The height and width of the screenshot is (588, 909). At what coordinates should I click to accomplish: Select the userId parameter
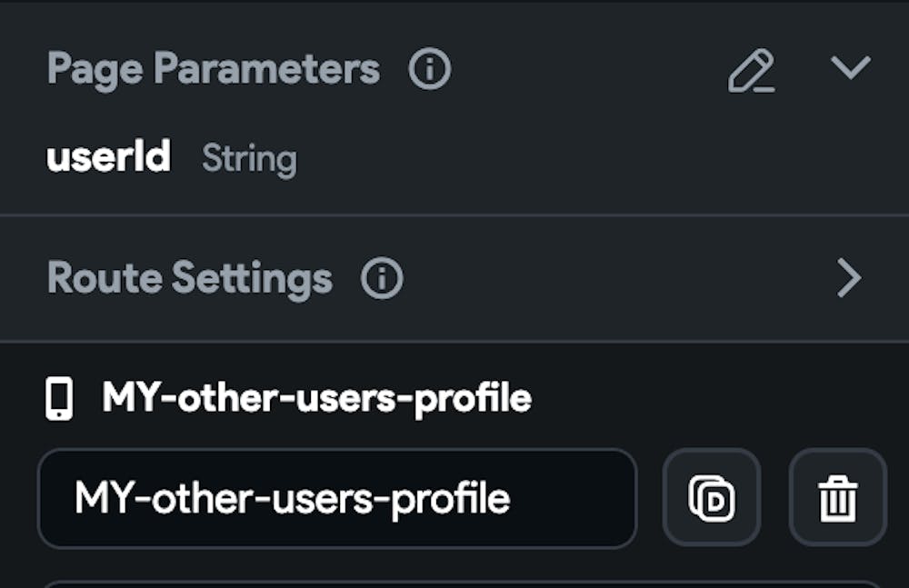pyautogui.click(x=108, y=158)
